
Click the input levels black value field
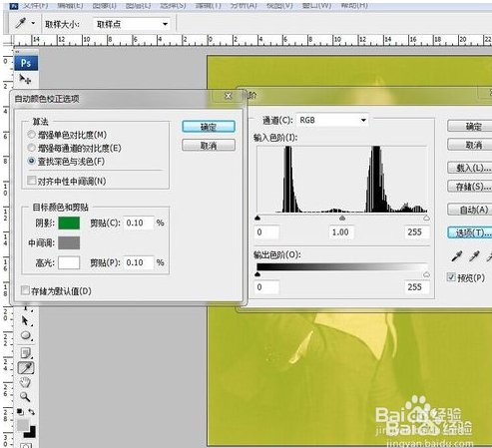[266, 232]
